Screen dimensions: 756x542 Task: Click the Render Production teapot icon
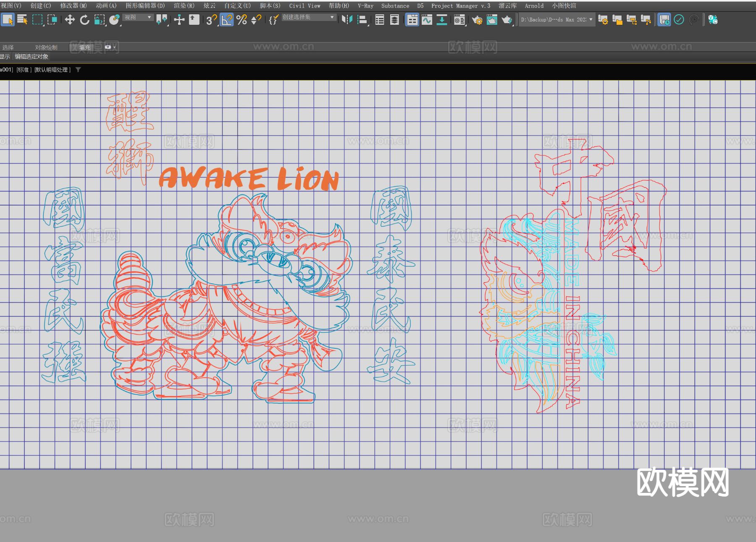[x=507, y=20]
